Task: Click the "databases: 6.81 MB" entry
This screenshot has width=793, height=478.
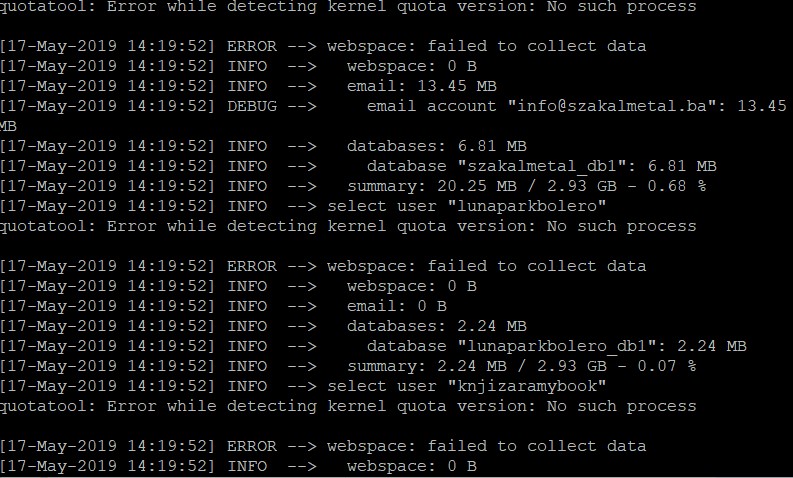Action: coord(436,146)
